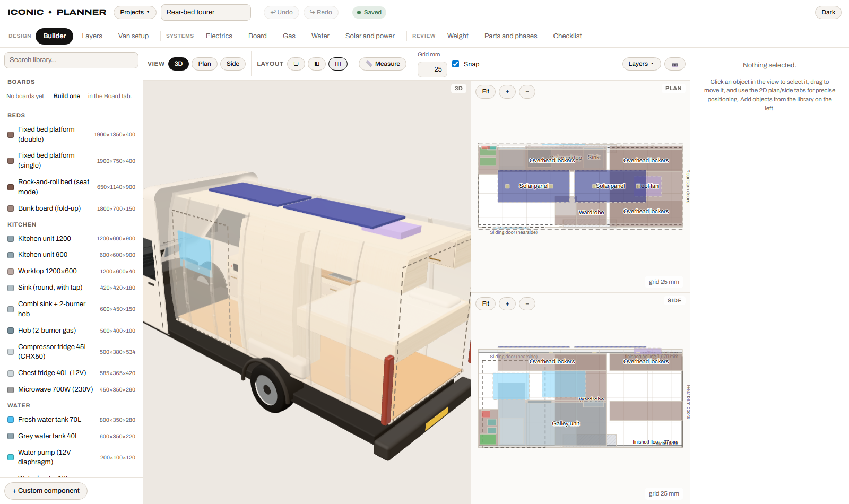Select the split-pane layout icon
Viewport: 849px width, 504px height.
click(x=317, y=64)
